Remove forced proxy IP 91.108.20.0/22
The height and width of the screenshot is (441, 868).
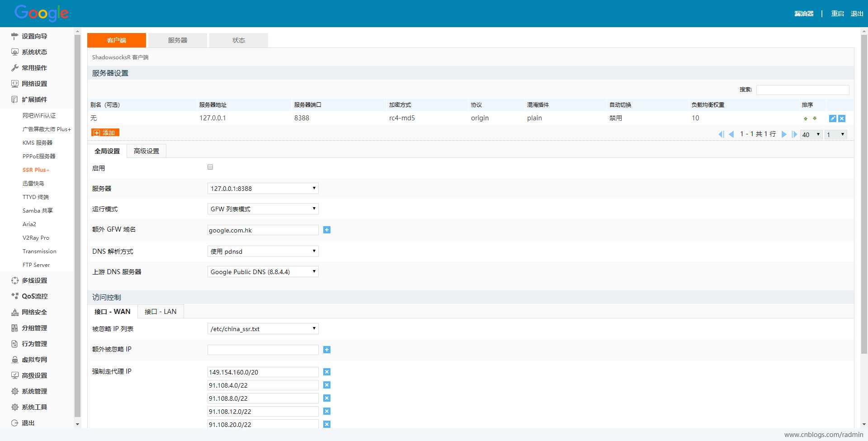327,424
